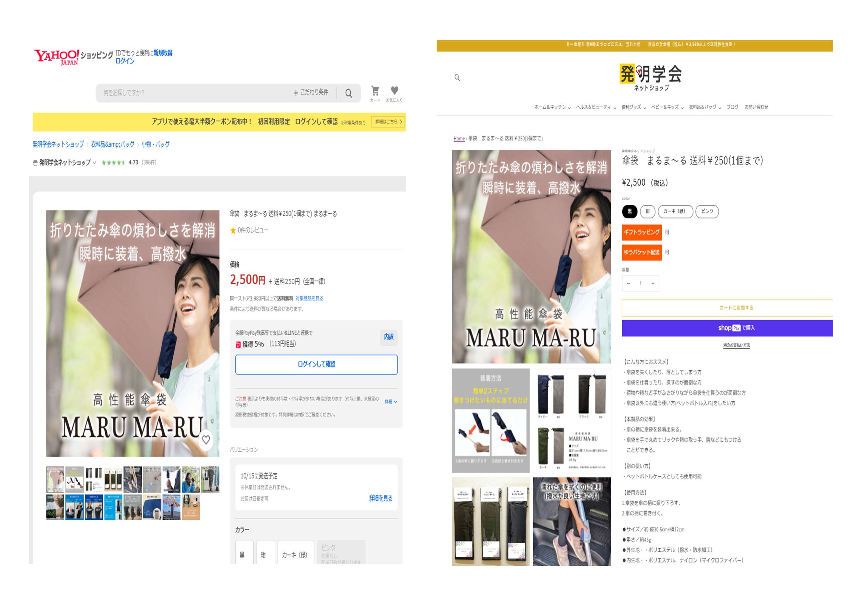The image size is (868, 614).
Task: Expand the 詳細 disclosure in PayPay notice
Action: pos(390,401)
